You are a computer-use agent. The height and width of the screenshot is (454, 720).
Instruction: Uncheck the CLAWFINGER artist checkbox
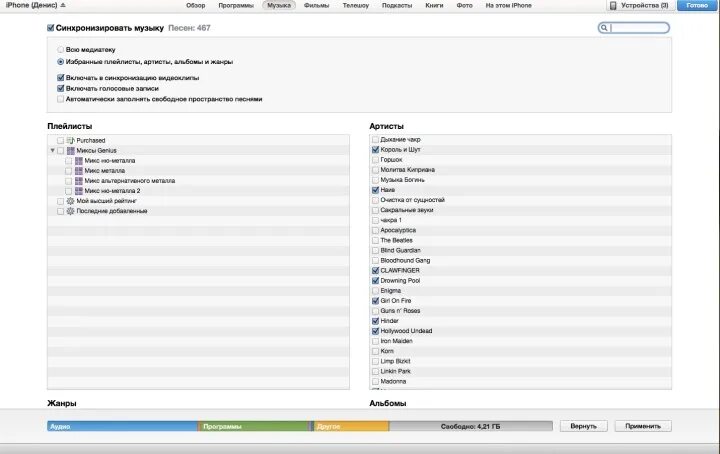(x=375, y=271)
